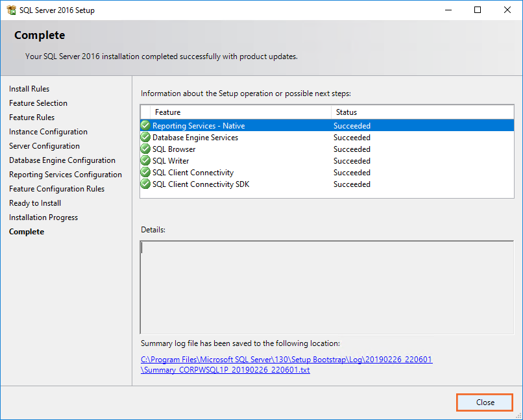Click the SQL Server Setup title bar icon
The width and height of the screenshot is (523, 420).
11,10
